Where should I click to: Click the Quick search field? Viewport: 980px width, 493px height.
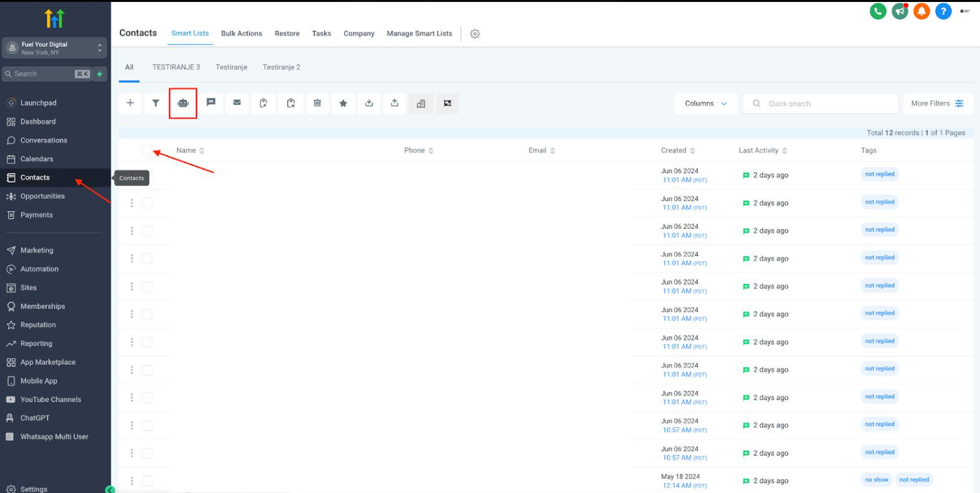pos(820,103)
